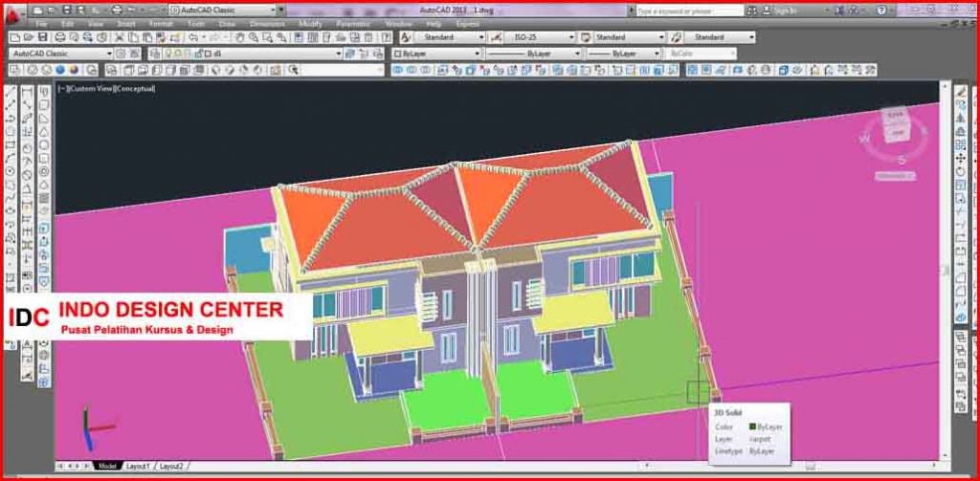Open the Lineweight ByLayer dropdown
980x481 pixels.
(x=657, y=54)
